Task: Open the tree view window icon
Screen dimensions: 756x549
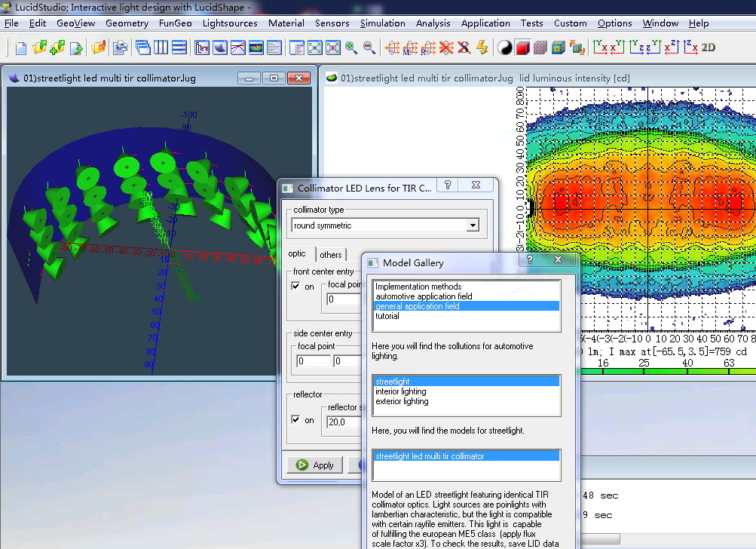Action: (x=201, y=48)
